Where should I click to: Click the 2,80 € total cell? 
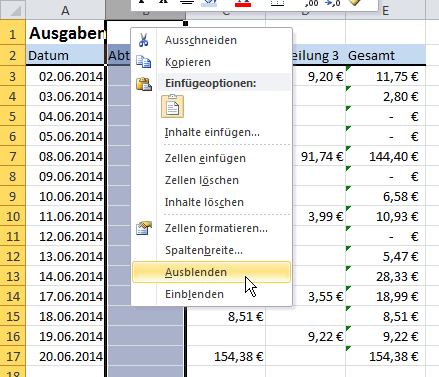pos(386,96)
